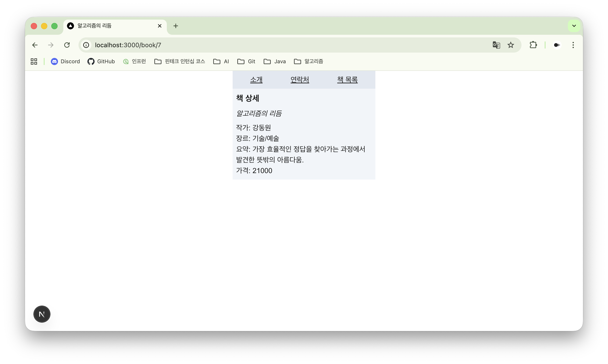Expand the tab search chevron

point(574,26)
